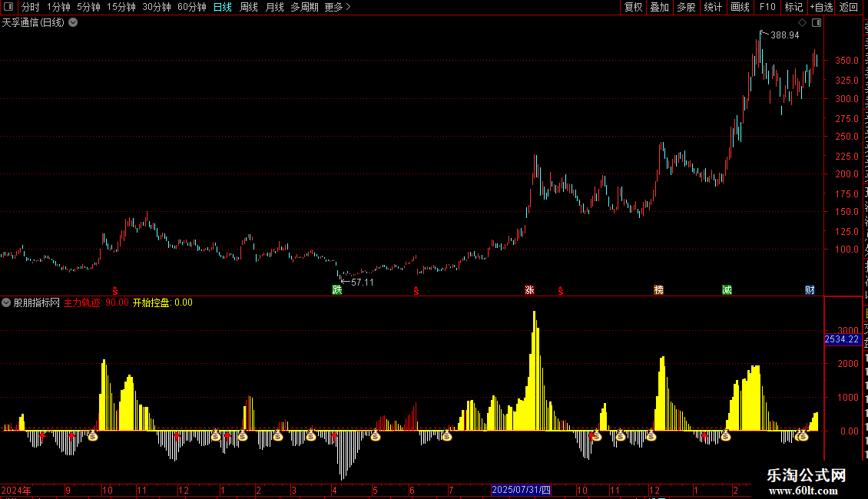Viewport: 868px width, 499px height.
Task: Click the 100.0 price axis label
Action: 847,249
